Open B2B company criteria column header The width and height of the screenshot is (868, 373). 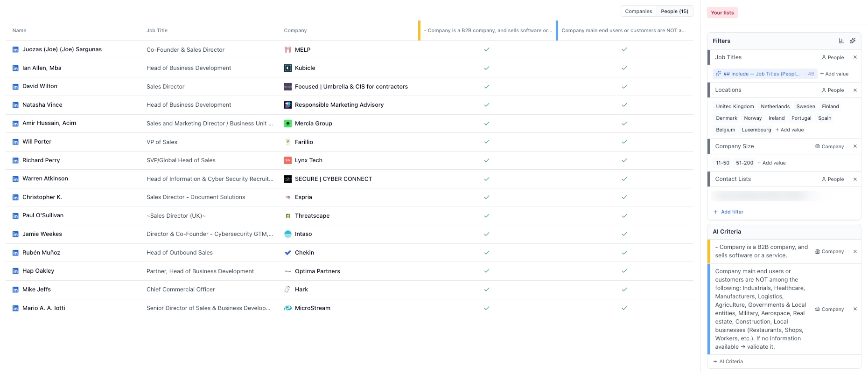pyautogui.click(x=488, y=30)
